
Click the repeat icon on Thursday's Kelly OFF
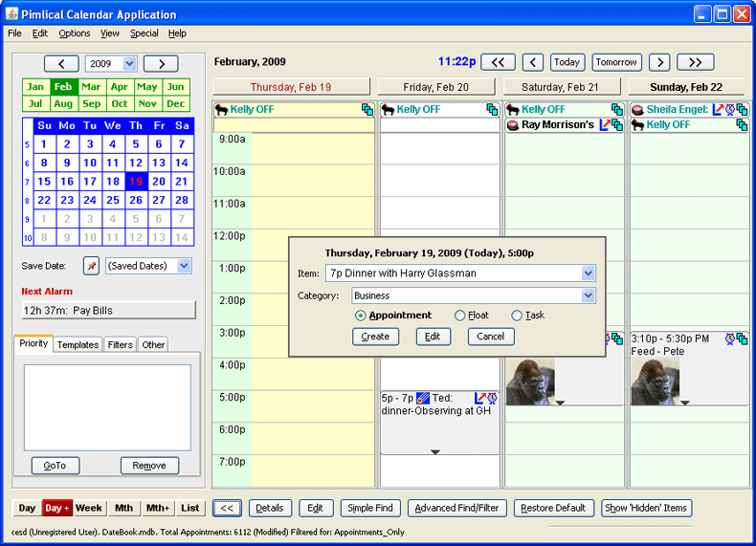367,110
